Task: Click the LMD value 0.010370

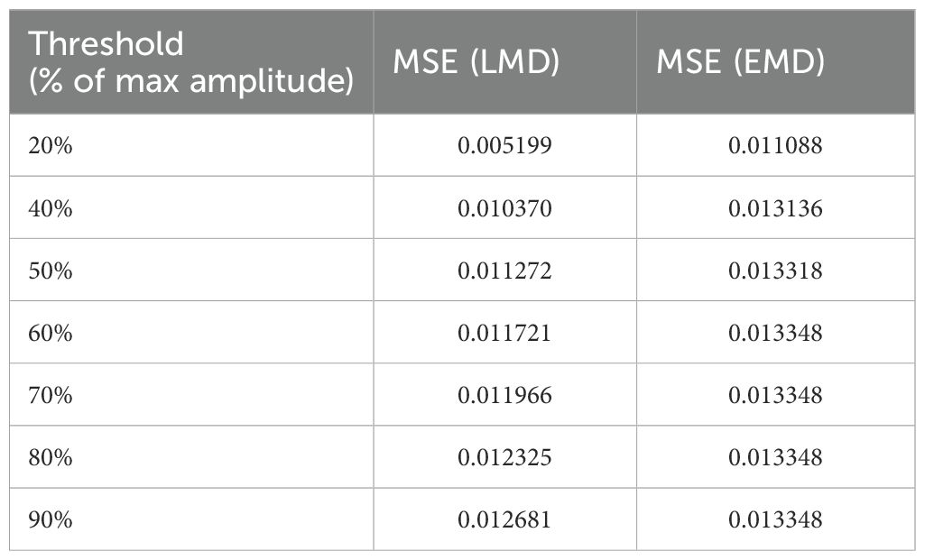Action: pos(504,208)
